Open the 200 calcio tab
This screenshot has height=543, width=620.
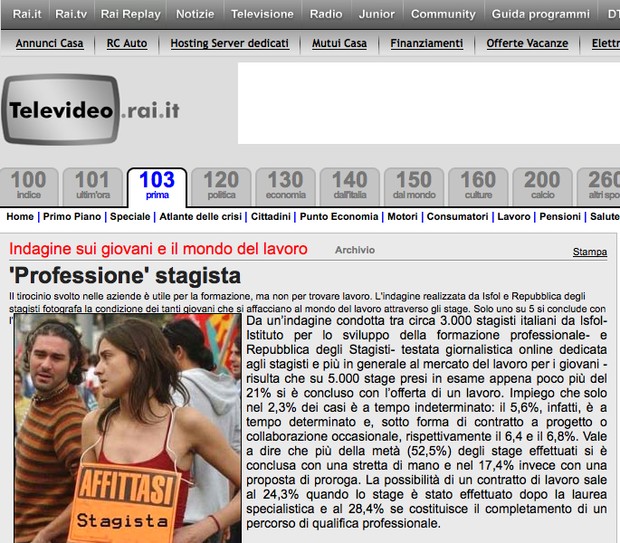coord(542,186)
